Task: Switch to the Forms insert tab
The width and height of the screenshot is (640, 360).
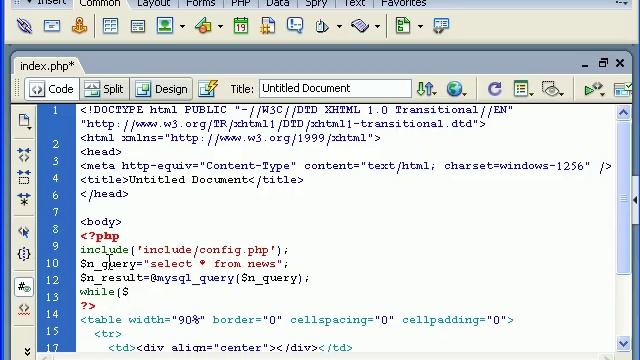Action: (200, 3)
